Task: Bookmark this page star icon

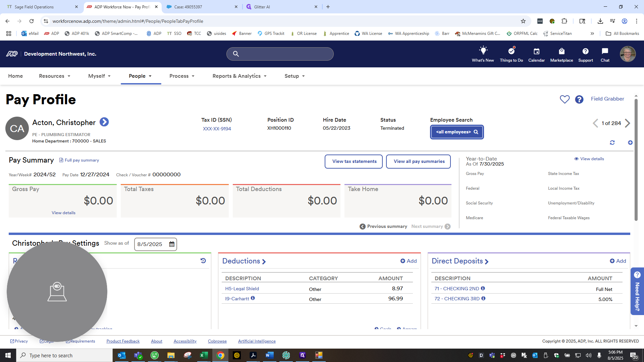Action: (x=523, y=21)
